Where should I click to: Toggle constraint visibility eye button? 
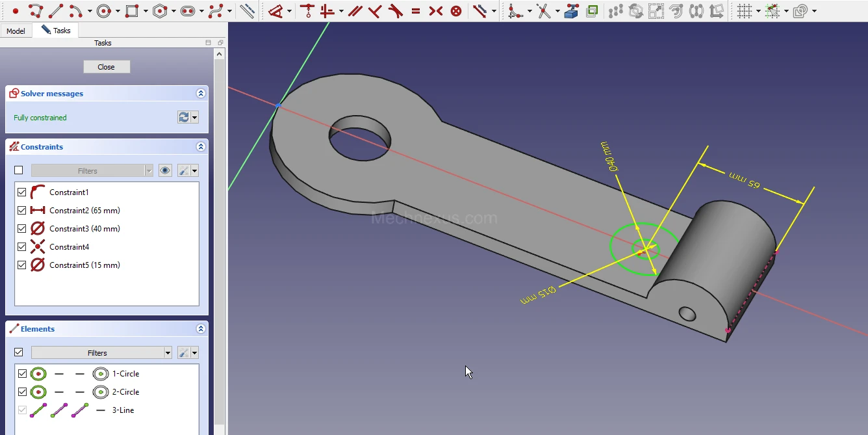pyautogui.click(x=166, y=170)
